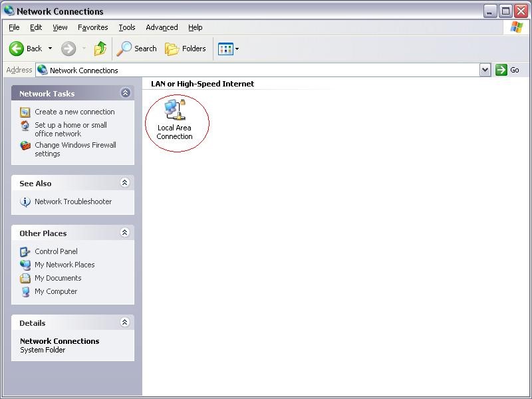This screenshot has height=399, width=532.
Task: Click the Forward navigation arrow
Action: [x=68, y=49]
